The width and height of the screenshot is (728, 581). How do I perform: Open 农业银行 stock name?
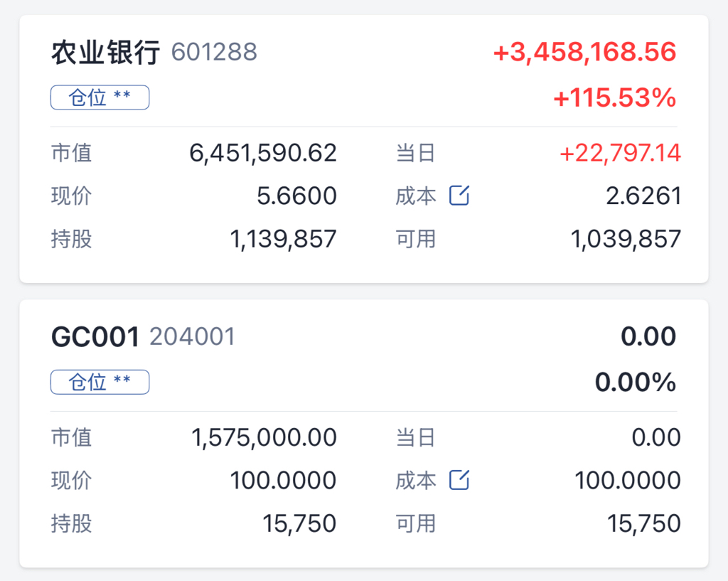click(106, 52)
